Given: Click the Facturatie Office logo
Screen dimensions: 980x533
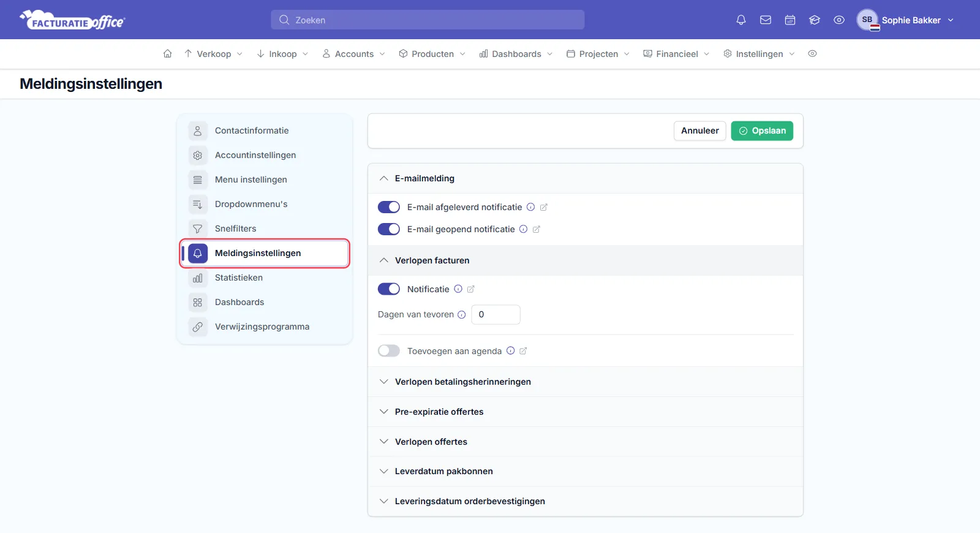Looking at the screenshot, I should [x=72, y=20].
